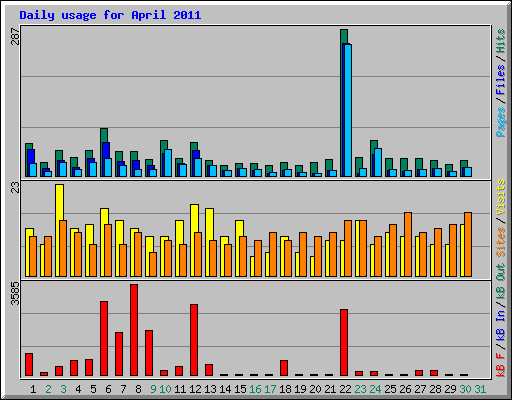Click the yellow Visits bar for day 13
Image resolution: width=512 pixels, height=400 pixels.
pyautogui.click(x=210, y=224)
